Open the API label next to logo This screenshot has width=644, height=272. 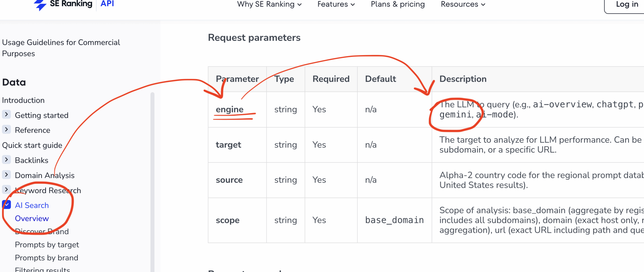(107, 4)
